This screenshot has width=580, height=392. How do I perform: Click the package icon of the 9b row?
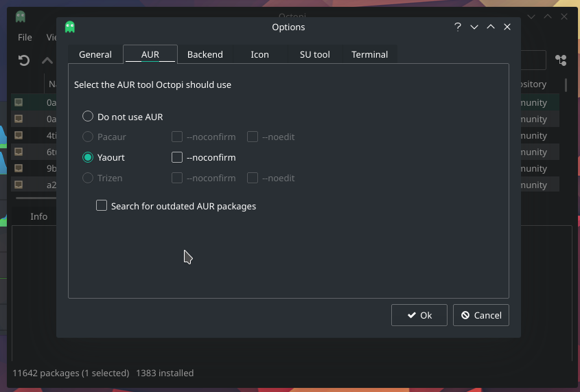pos(19,168)
